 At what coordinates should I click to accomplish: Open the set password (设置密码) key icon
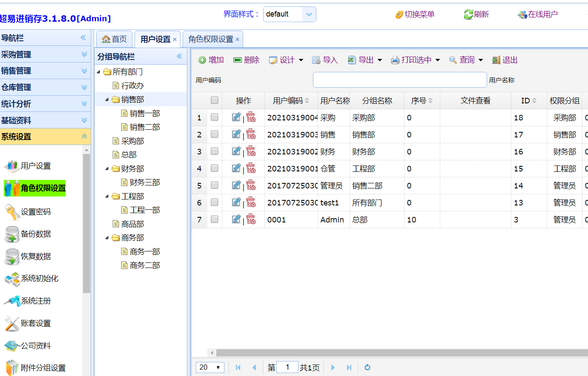(x=12, y=212)
